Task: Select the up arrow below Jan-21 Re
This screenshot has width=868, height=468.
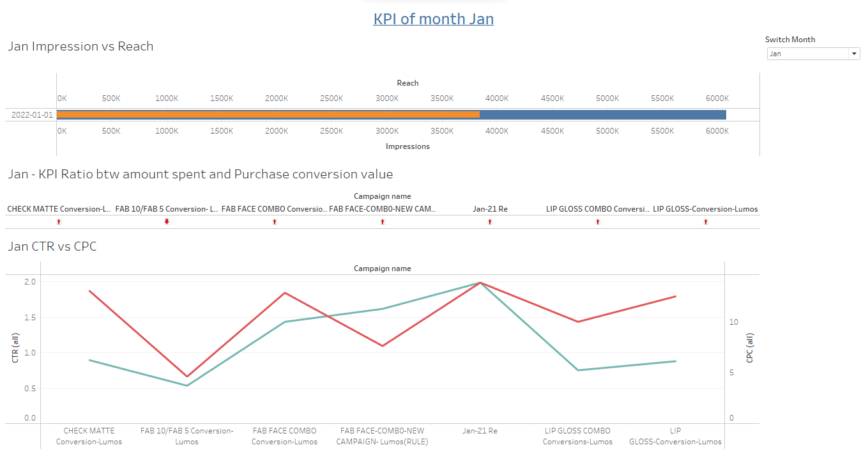Action: coord(489,221)
